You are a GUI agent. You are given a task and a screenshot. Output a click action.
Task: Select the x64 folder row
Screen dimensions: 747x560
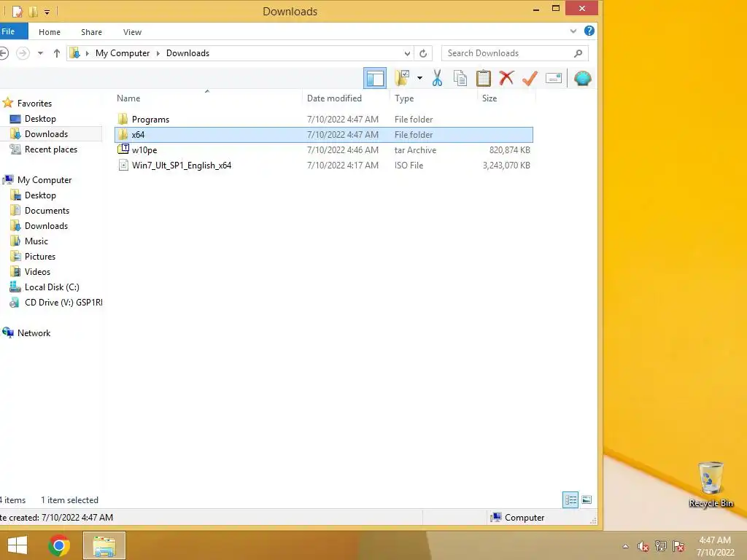[x=324, y=135]
